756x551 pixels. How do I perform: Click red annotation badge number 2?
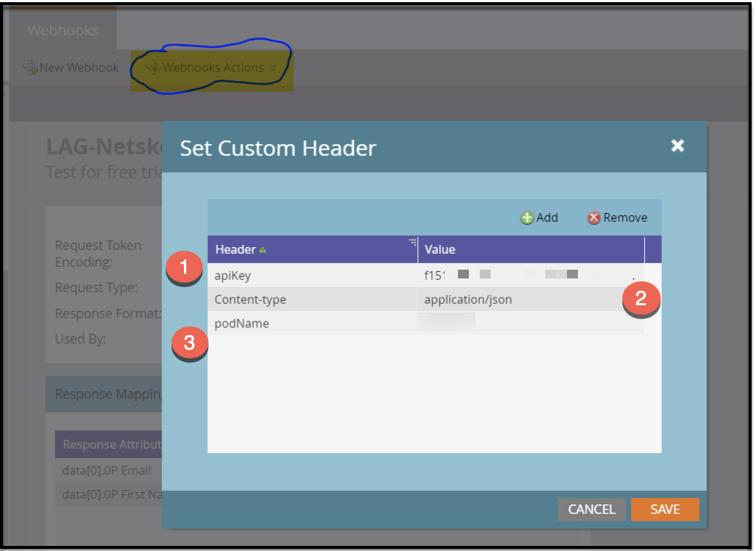[x=640, y=298]
